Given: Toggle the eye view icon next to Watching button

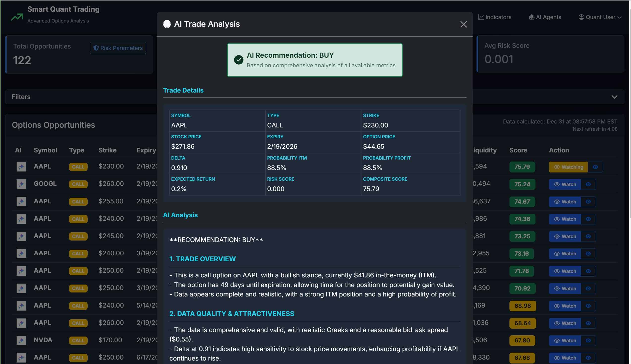Looking at the screenshot, I should point(595,167).
